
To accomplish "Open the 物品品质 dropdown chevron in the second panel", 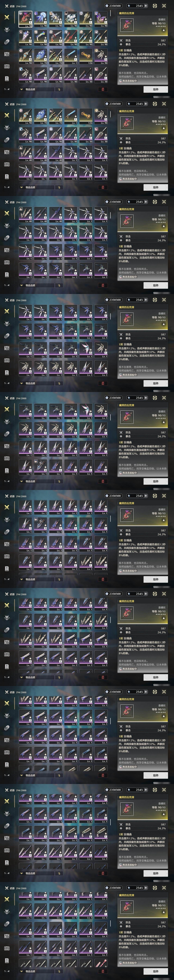I will tap(21, 187).
